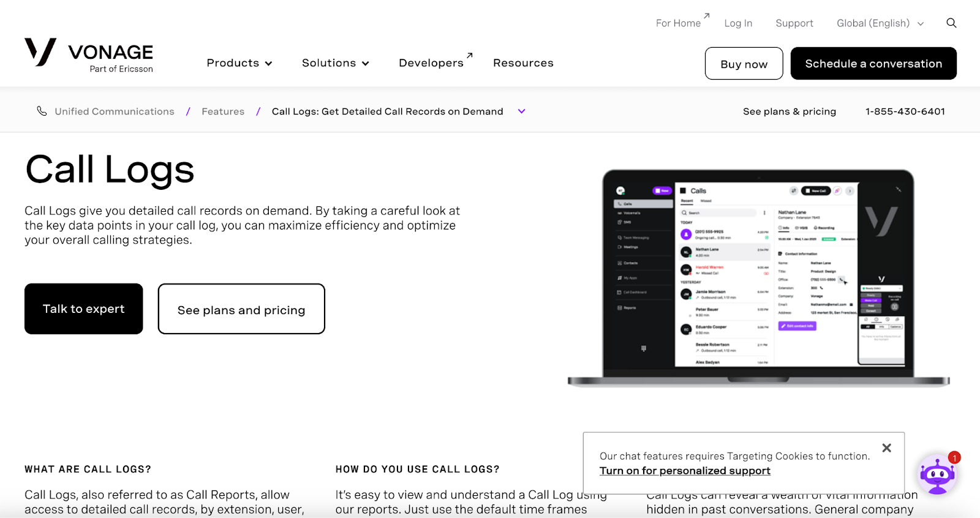980x518 pixels.
Task: Expand the Products menu
Action: [x=239, y=63]
